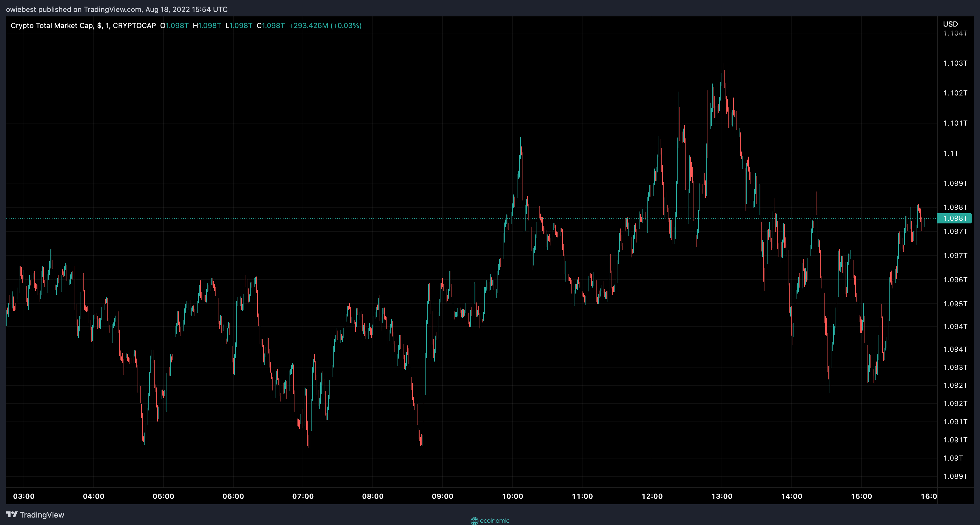Image resolution: width=980 pixels, height=525 pixels.
Task: Click the 1.095T price axis label
Action: point(955,304)
